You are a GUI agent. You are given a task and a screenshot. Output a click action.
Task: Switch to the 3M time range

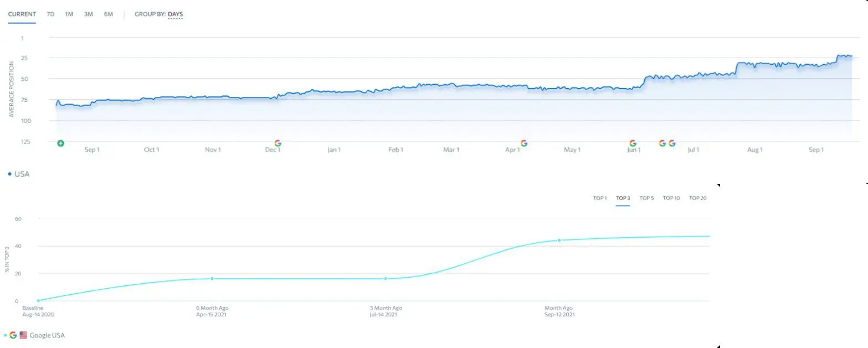(x=89, y=14)
